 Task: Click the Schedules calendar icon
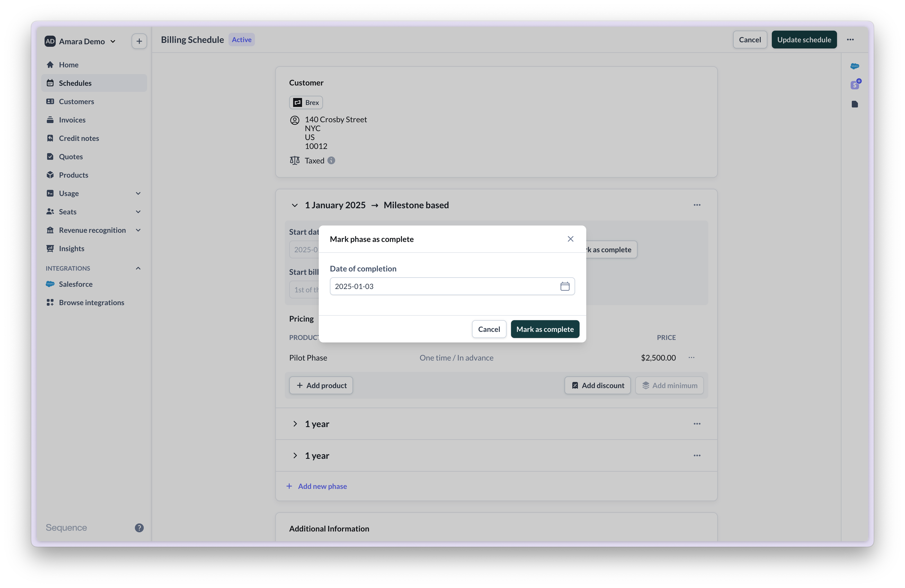point(50,83)
